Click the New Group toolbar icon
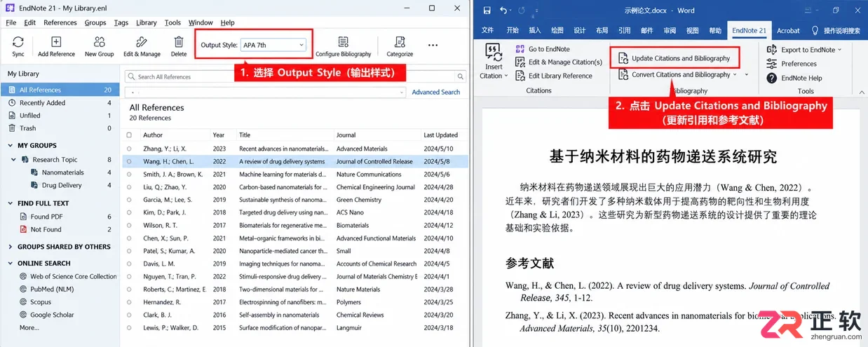868x347 pixels. tap(100, 43)
